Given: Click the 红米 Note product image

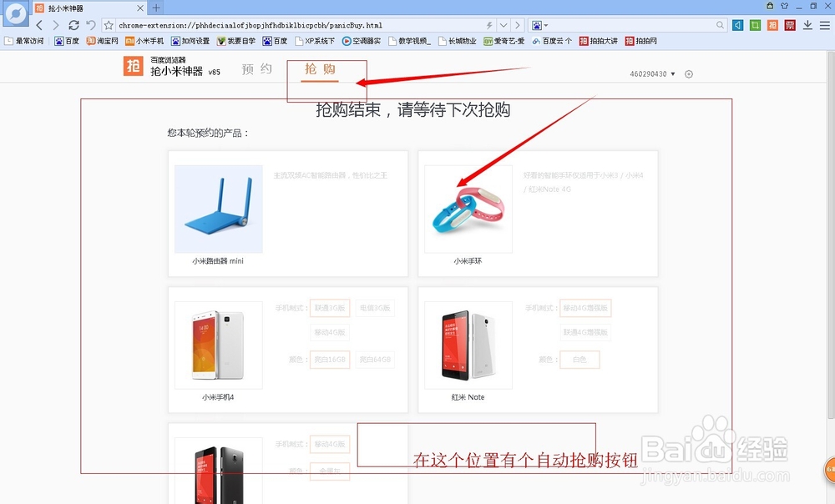Looking at the screenshot, I should [468, 345].
